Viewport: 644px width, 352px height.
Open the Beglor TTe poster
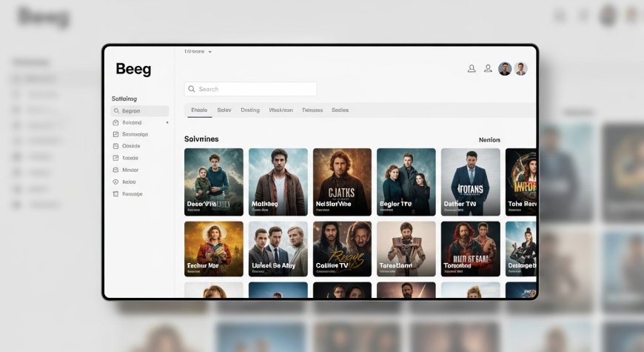(x=406, y=182)
